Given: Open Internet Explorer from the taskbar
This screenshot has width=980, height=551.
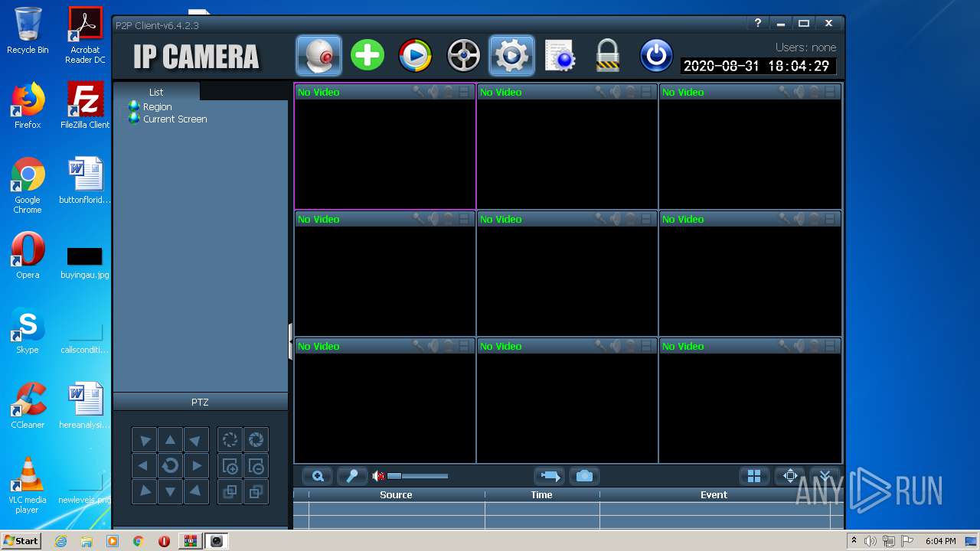Looking at the screenshot, I should (x=60, y=541).
